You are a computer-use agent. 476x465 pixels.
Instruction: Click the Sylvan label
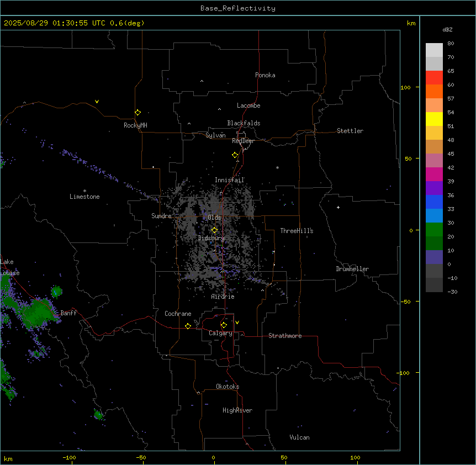coord(215,135)
